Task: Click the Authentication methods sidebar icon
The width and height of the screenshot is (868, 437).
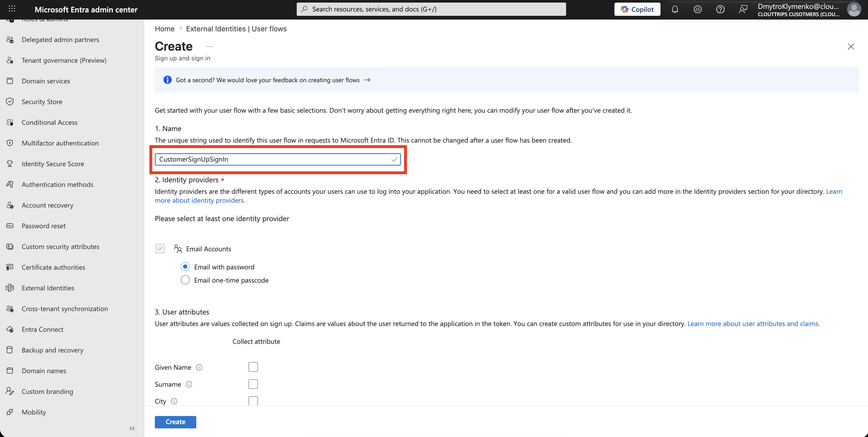Action: point(10,185)
